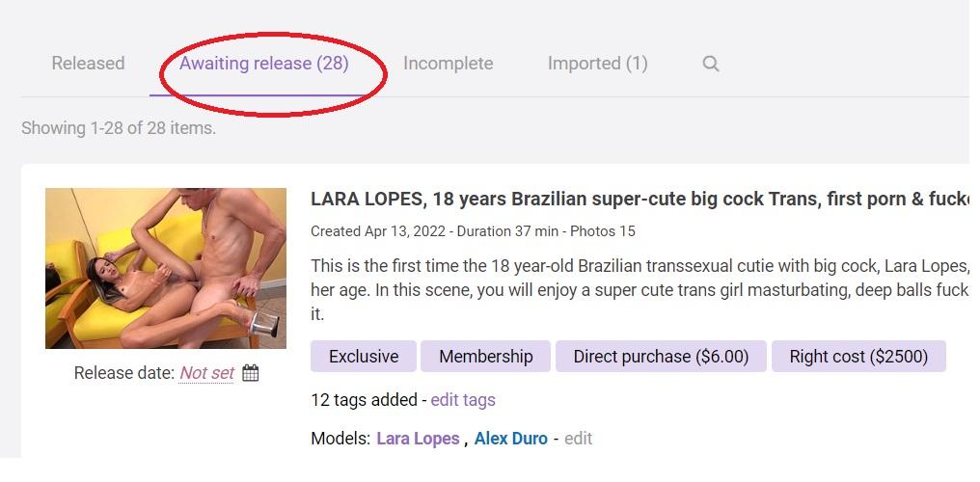
Task: Click the Exclusive badge
Action: tap(363, 357)
